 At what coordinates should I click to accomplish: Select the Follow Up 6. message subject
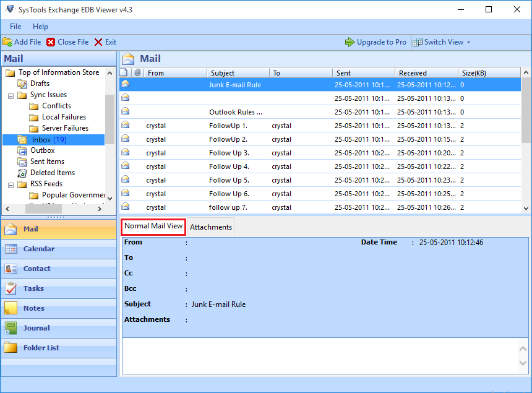(x=229, y=194)
